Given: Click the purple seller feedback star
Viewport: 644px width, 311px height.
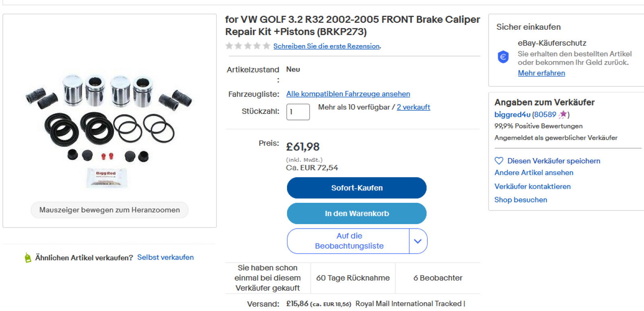Looking at the screenshot, I should (x=563, y=115).
